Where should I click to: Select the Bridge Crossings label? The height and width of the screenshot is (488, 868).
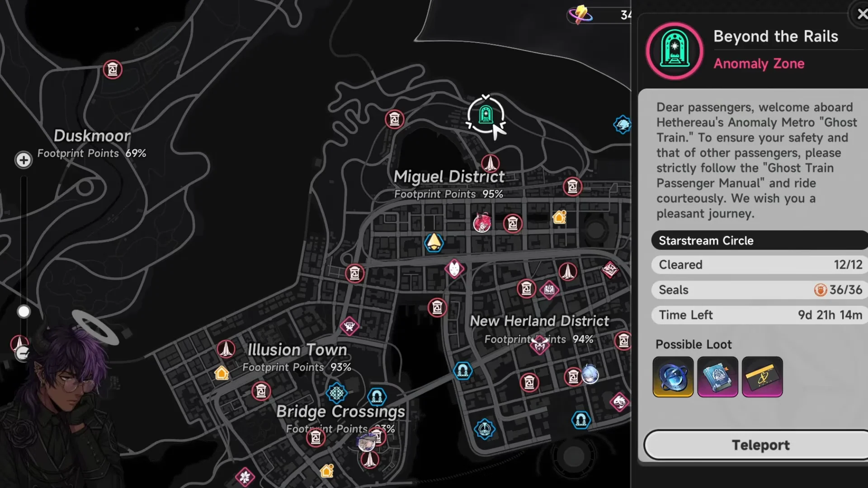click(340, 412)
